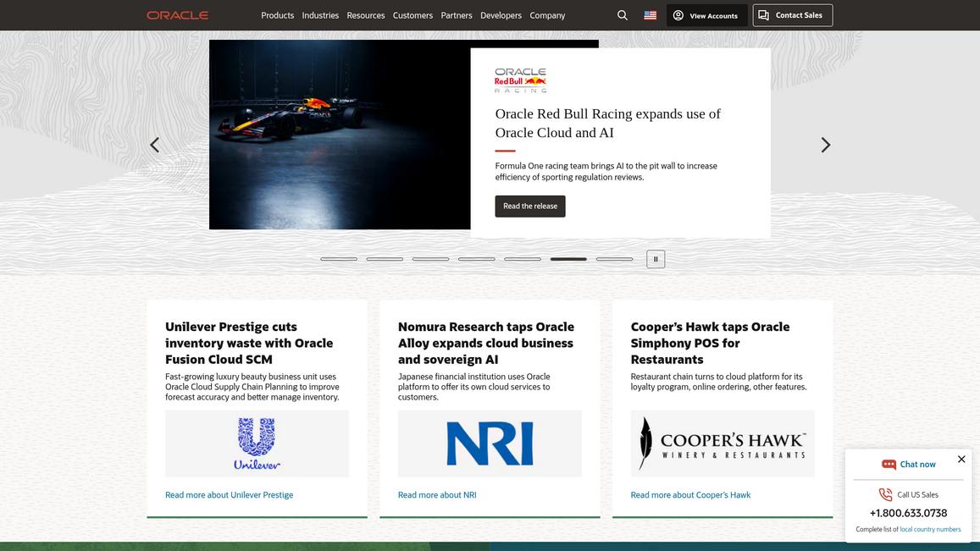Click the Contact Sales button
Image resolution: width=980 pixels, height=551 pixels.
point(793,15)
